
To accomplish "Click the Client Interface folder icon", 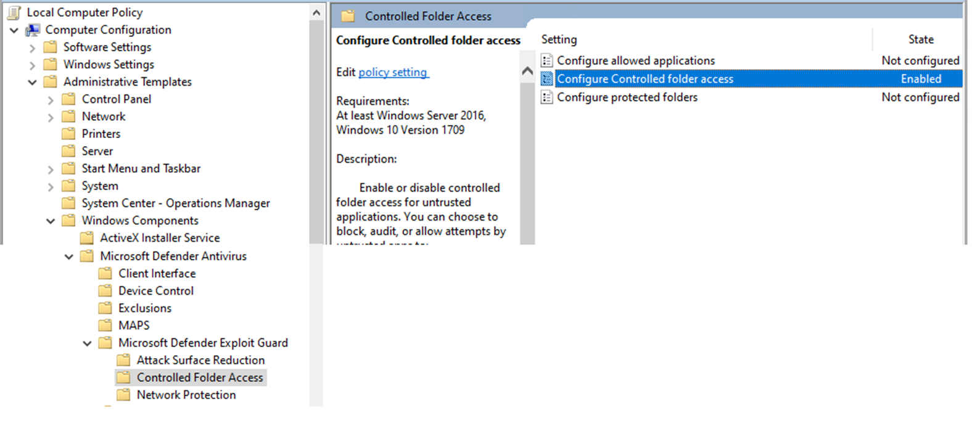I will click(105, 273).
